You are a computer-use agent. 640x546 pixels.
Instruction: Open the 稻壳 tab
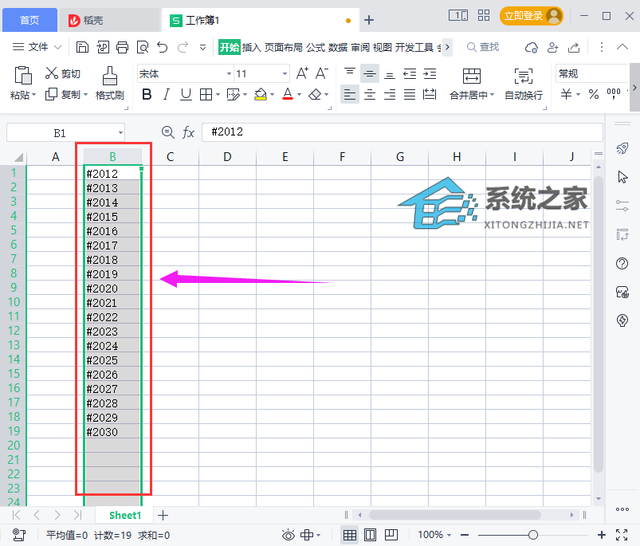[x=109, y=20]
